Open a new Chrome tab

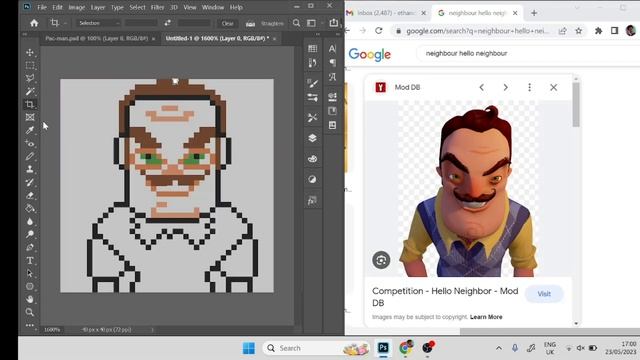(x=534, y=13)
